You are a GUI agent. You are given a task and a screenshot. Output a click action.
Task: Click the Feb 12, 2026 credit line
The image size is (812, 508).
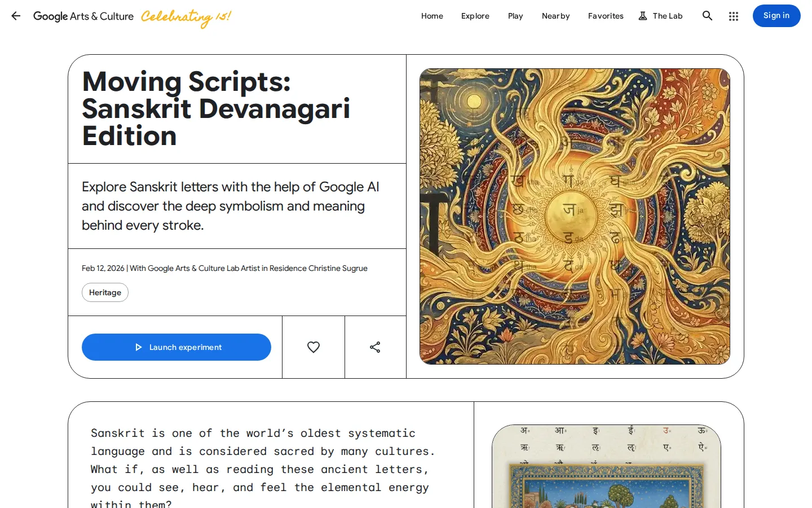pyautogui.click(x=224, y=268)
